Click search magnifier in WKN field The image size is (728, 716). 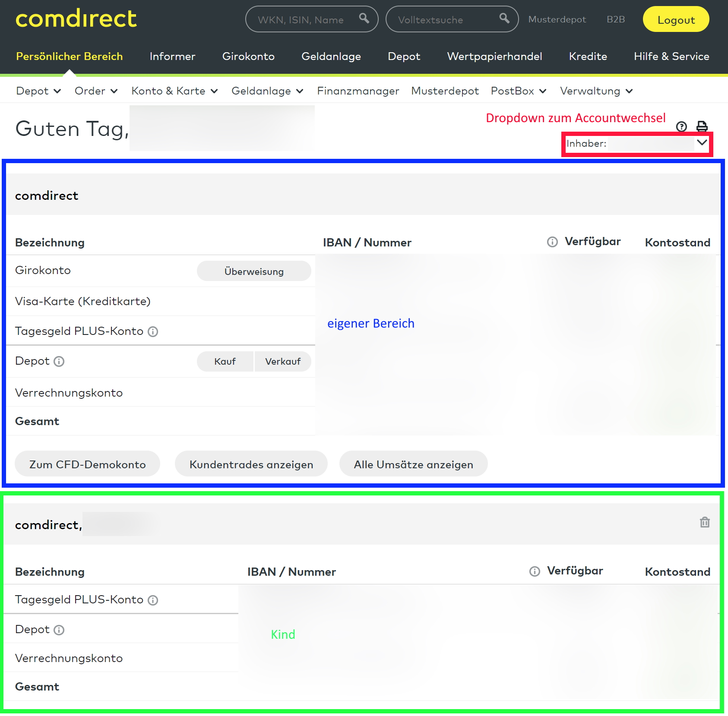(364, 18)
